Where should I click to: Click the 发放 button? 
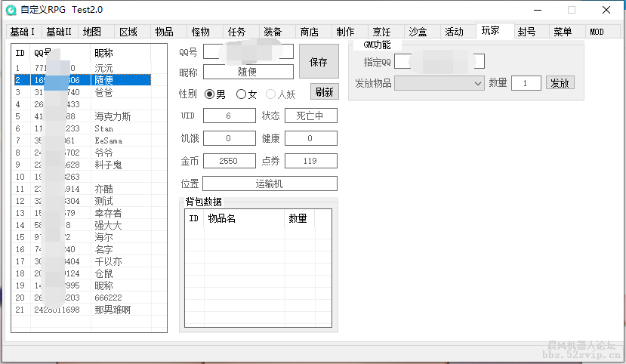click(560, 83)
